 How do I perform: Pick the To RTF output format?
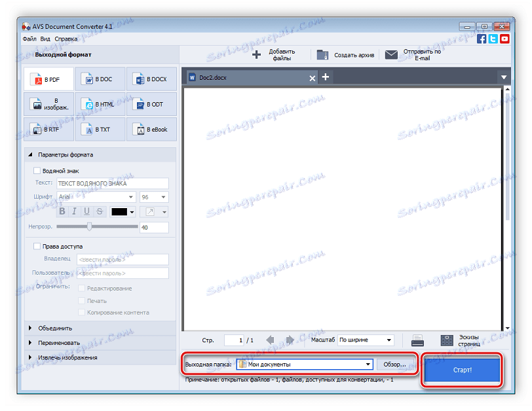pyautogui.click(x=49, y=129)
